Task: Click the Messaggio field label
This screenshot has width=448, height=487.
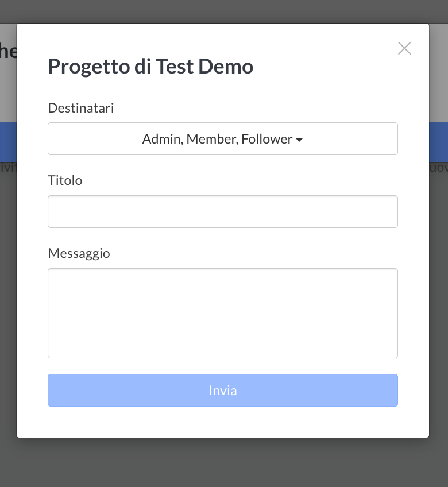Action: click(x=79, y=253)
